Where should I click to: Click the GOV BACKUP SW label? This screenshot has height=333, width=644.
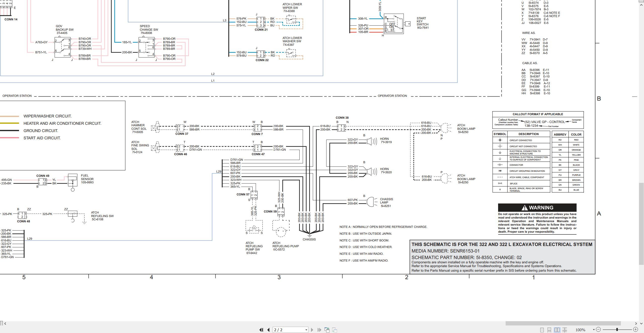tap(65, 29)
